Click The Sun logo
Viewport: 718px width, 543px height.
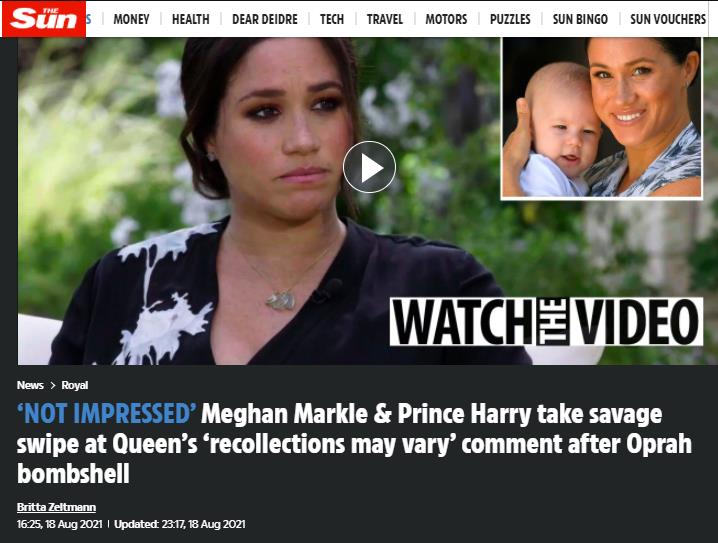(44, 19)
